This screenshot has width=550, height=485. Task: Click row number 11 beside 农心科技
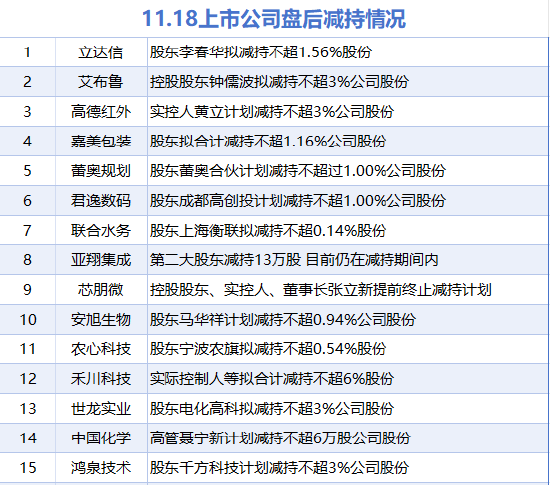[28, 349]
